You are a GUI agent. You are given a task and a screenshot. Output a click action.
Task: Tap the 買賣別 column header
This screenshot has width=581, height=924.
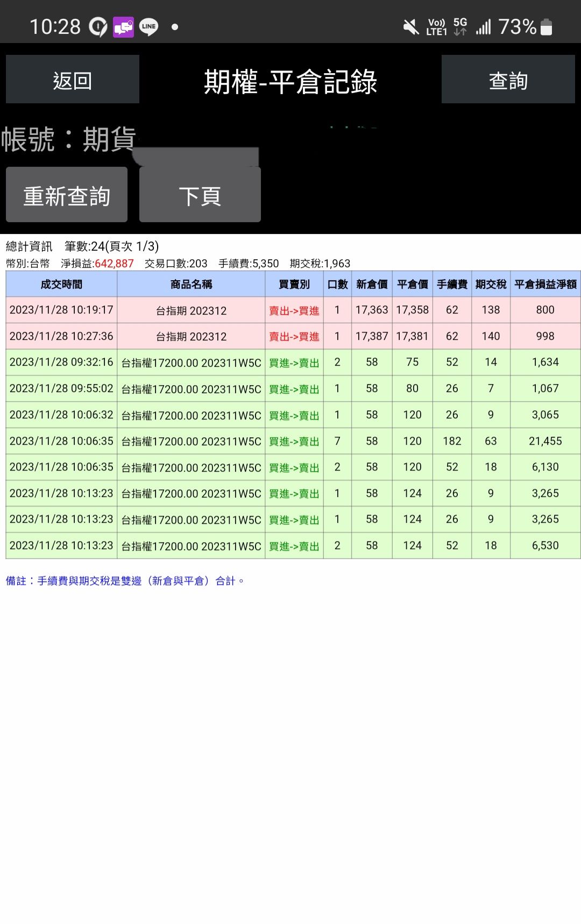click(x=294, y=284)
